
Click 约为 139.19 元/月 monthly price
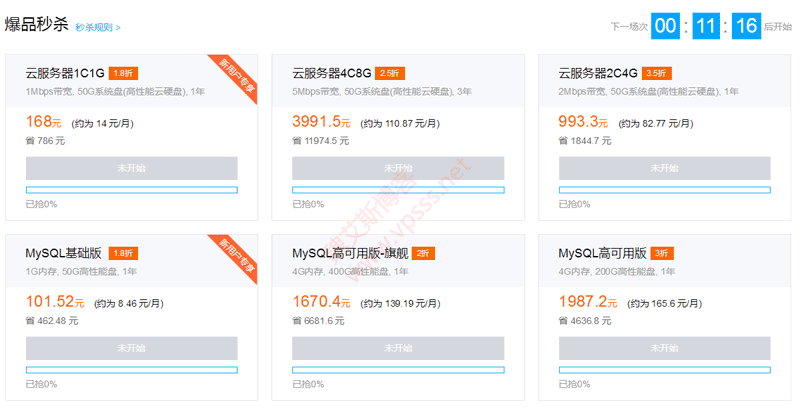[400, 304]
